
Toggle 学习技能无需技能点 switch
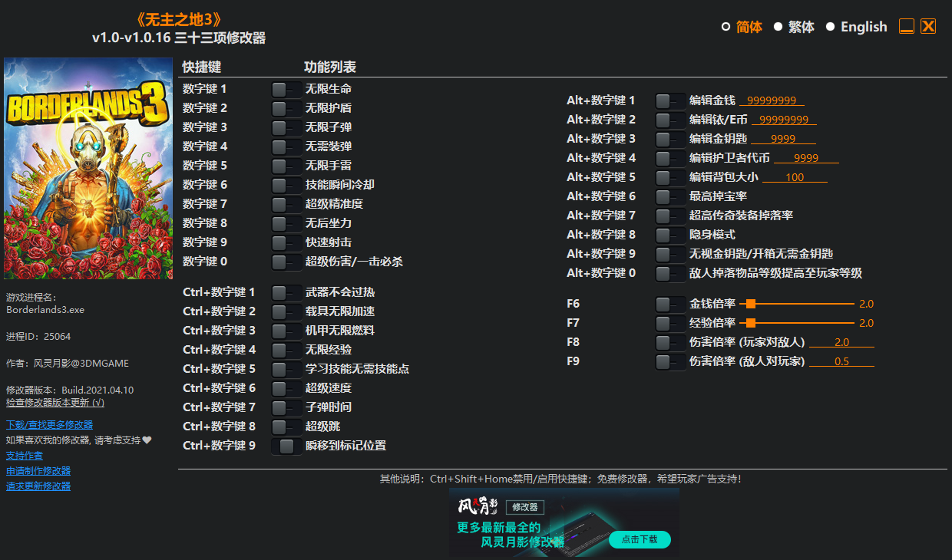click(286, 369)
